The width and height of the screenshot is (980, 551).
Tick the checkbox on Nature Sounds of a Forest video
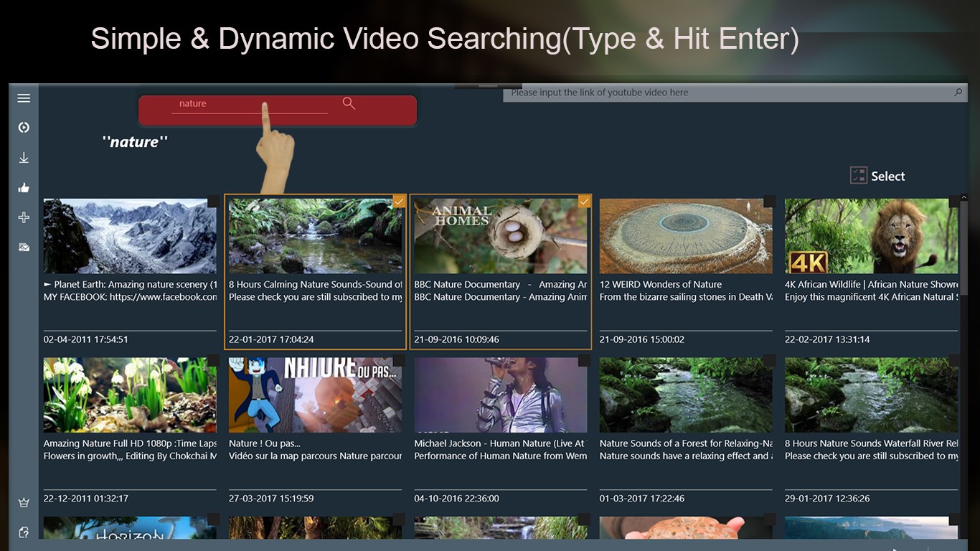769,360
